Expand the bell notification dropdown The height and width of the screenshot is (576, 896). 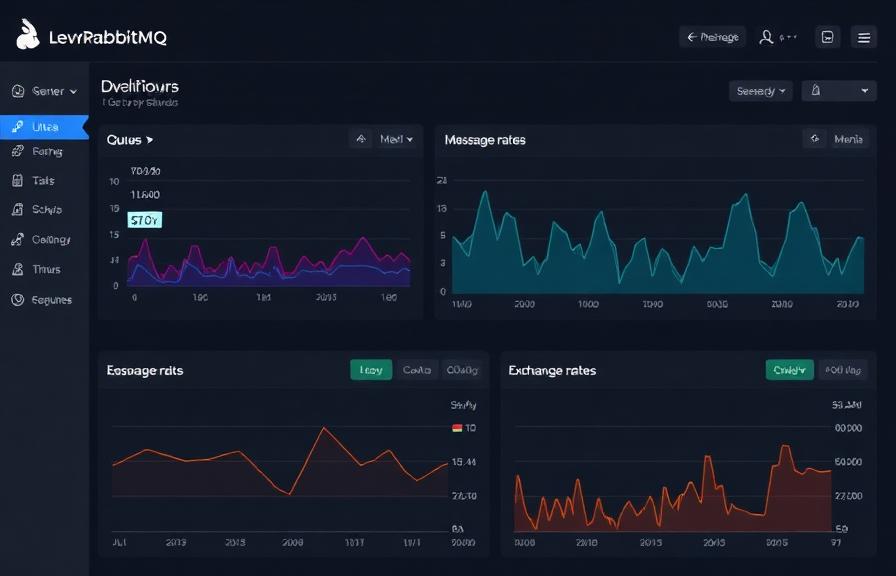click(838, 90)
